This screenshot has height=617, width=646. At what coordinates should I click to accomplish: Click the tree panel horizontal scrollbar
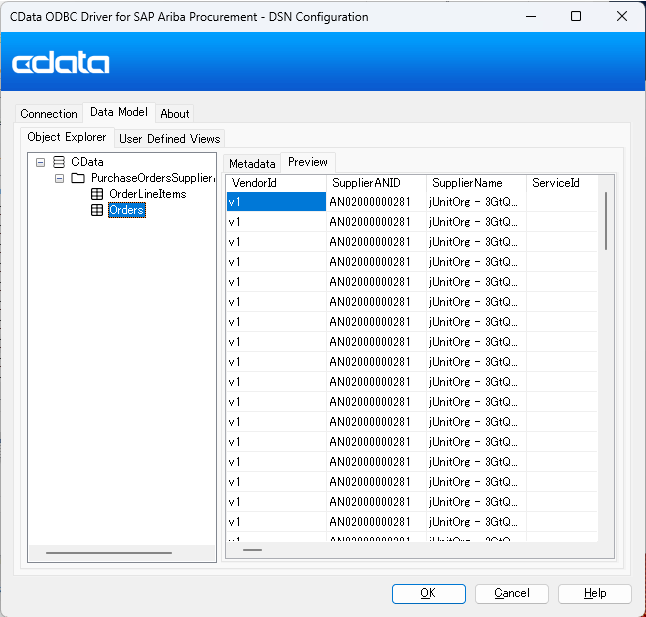pos(109,553)
